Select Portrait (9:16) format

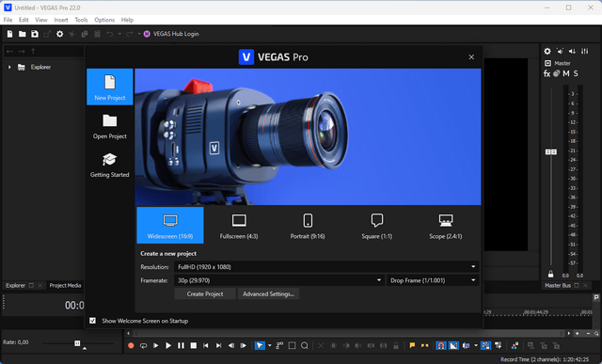[308, 226]
